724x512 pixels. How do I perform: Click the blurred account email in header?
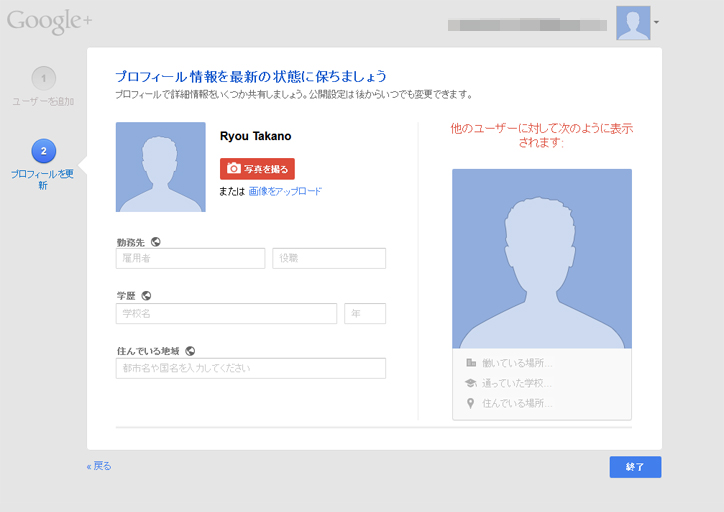[x=527, y=24]
